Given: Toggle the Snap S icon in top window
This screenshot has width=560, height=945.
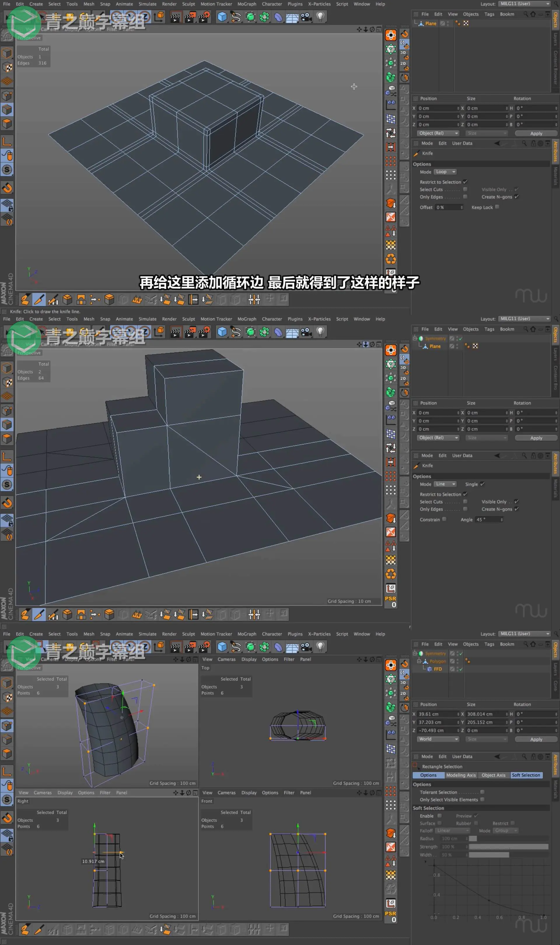Looking at the screenshot, I should click(x=7, y=170).
